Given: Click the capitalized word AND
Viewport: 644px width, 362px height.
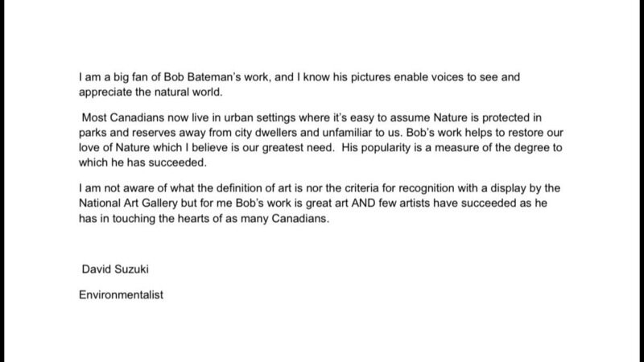Looking at the screenshot, I should [363, 204].
